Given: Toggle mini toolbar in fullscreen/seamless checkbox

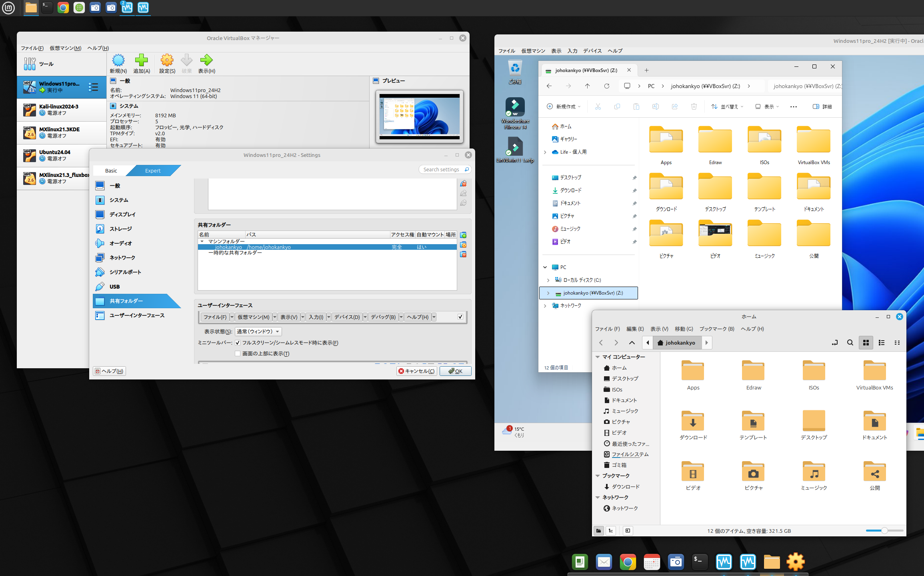Looking at the screenshot, I should tap(238, 343).
